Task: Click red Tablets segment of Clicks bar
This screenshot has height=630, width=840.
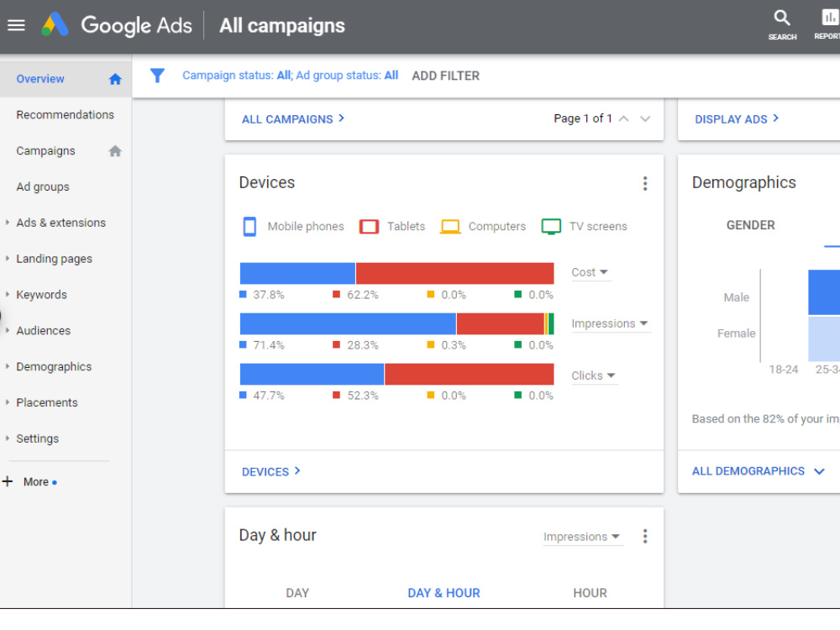Action: [470, 374]
